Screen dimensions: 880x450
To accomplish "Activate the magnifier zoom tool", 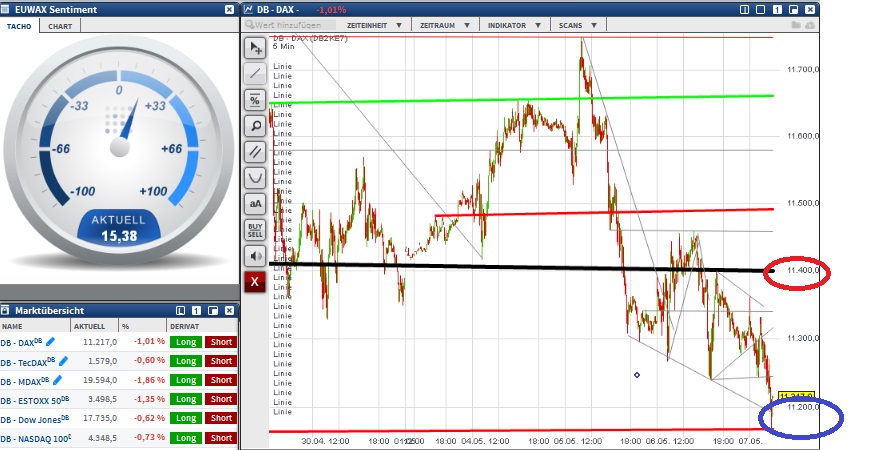I will [255, 126].
